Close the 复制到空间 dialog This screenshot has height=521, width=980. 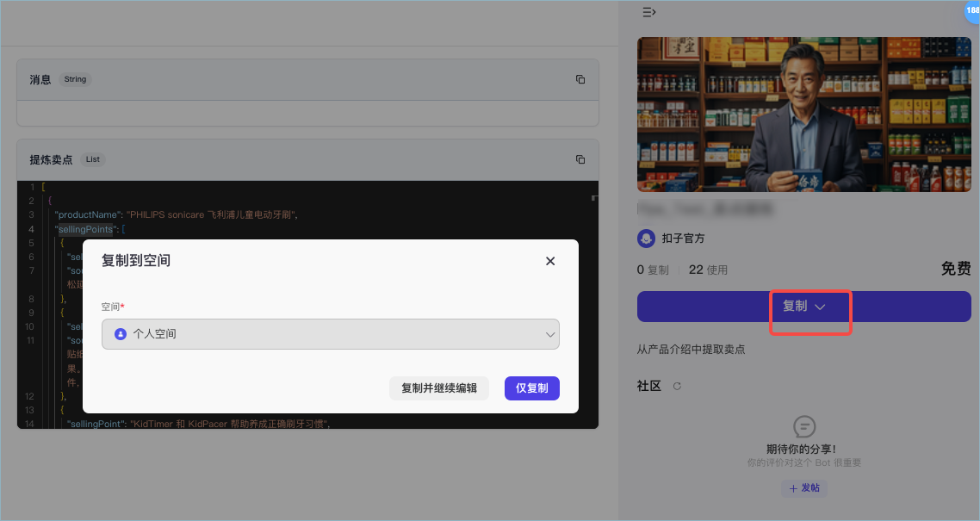[x=550, y=261]
